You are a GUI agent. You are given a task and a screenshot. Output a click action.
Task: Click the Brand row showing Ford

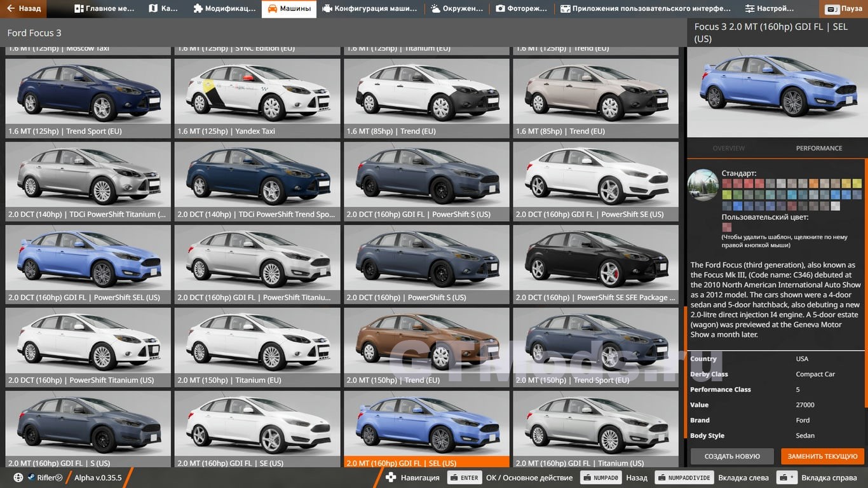click(776, 420)
